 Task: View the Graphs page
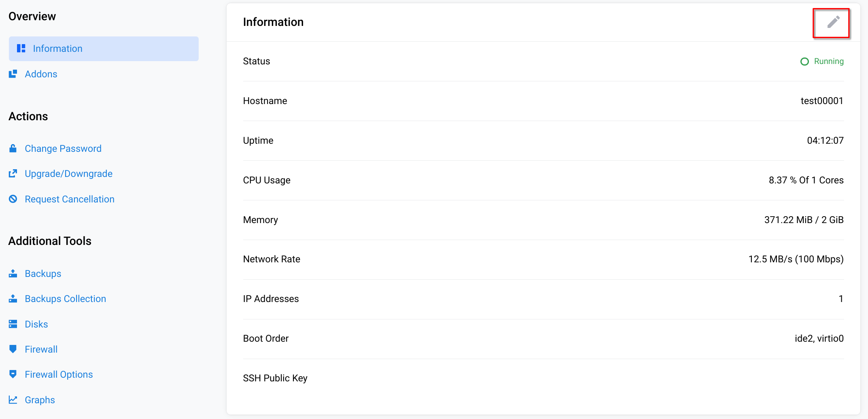click(40, 400)
